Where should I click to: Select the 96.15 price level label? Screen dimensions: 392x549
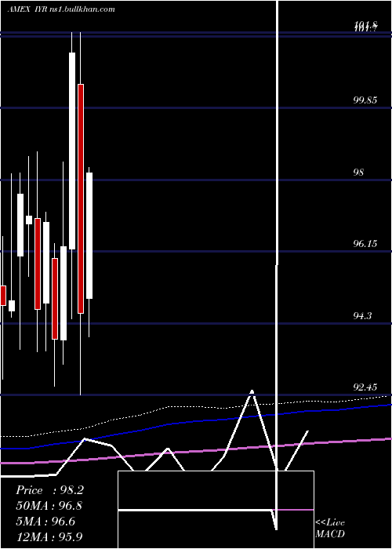[x=365, y=244]
